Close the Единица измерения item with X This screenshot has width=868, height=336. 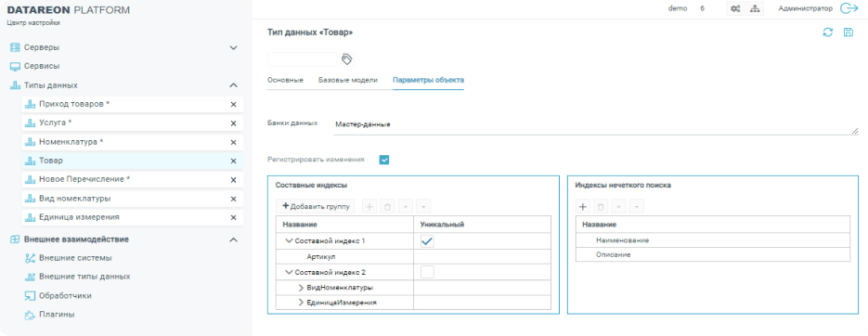[x=233, y=217]
